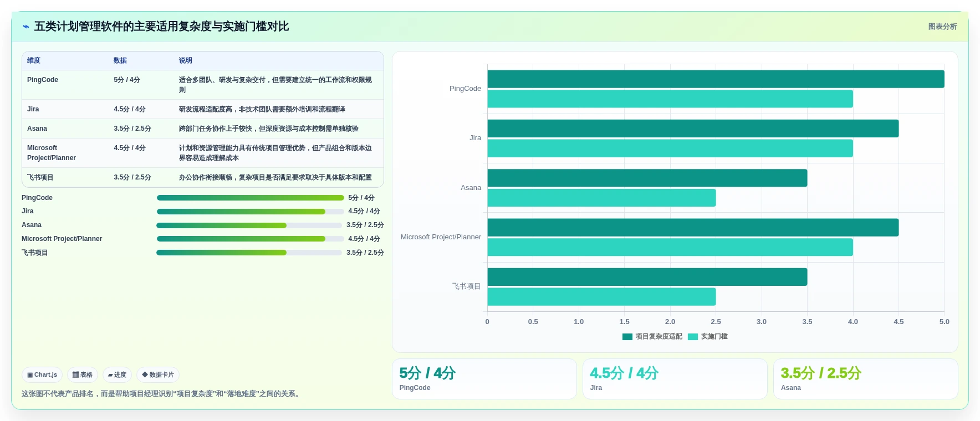980x421 pixels.
Task: Toggle the 项目复杂度适配 legend swatch
Action: (627, 337)
